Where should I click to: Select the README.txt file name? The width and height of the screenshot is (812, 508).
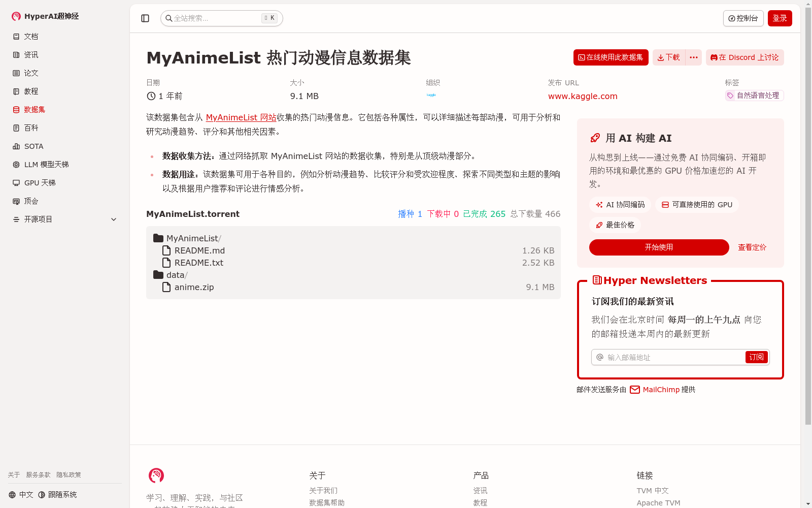coord(199,263)
